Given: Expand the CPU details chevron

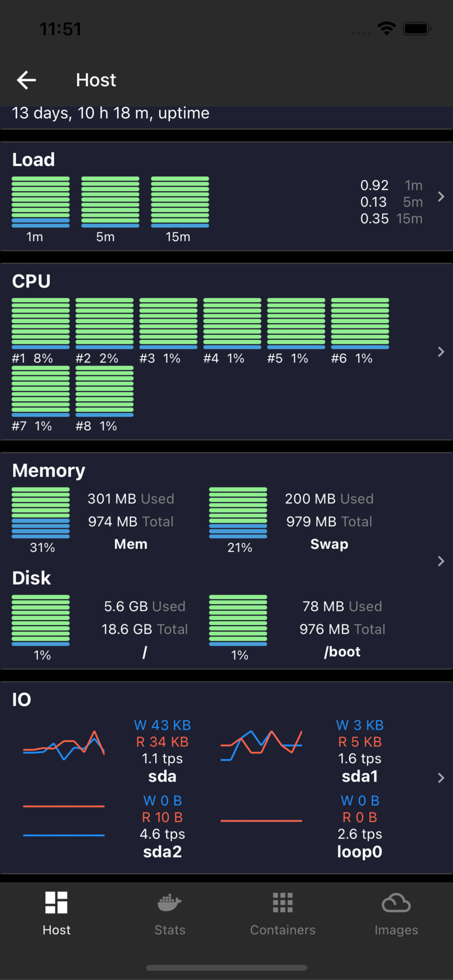Looking at the screenshot, I should point(441,352).
